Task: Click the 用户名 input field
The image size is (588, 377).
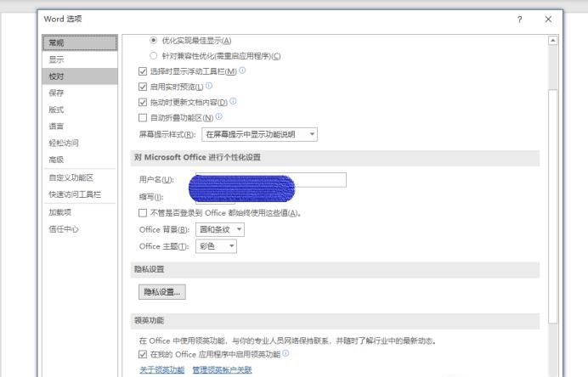Action: 271,180
